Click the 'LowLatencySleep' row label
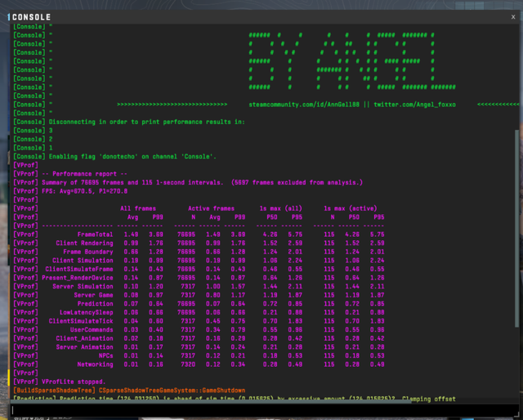The image size is (523, 420). (87, 313)
